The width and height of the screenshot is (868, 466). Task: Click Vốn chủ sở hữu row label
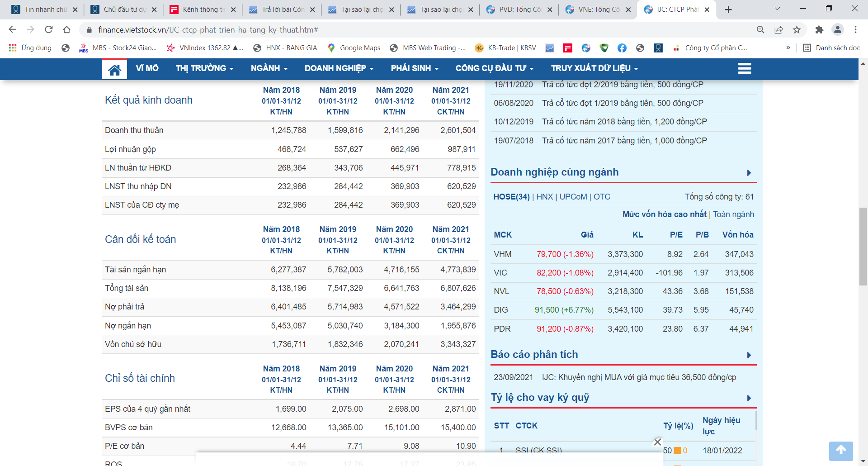(x=133, y=344)
